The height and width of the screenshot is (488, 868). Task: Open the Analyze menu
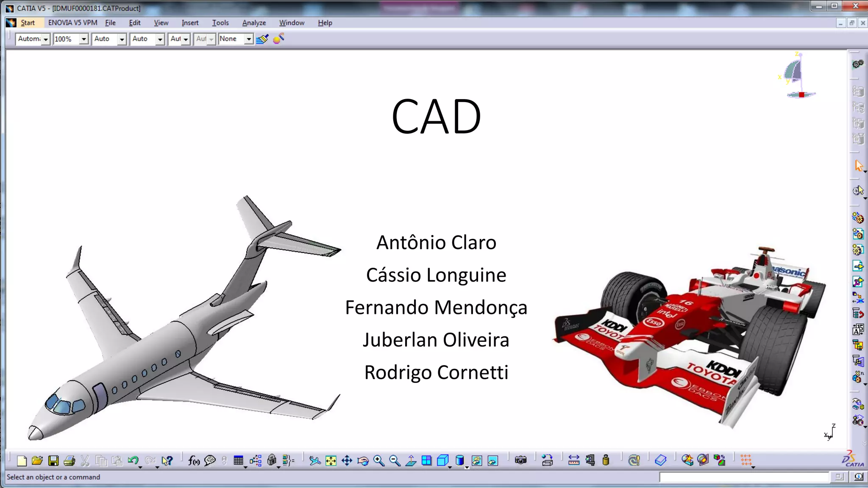click(254, 23)
